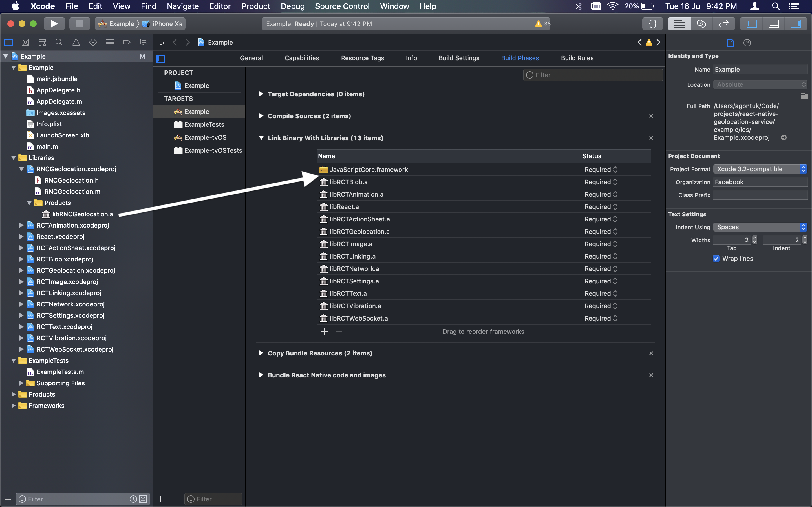Click the run/play button icon

point(53,23)
